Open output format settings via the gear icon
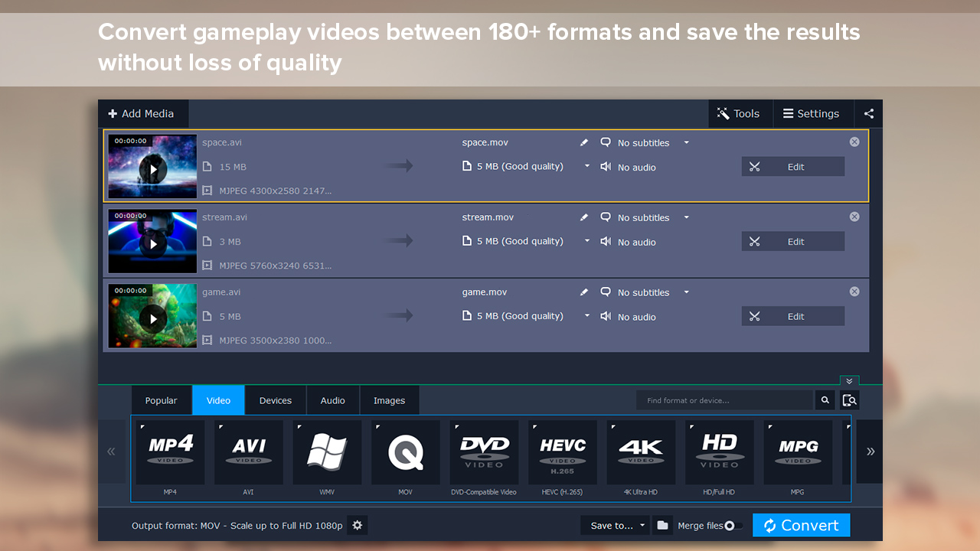This screenshot has height=551, width=980. (x=357, y=525)
